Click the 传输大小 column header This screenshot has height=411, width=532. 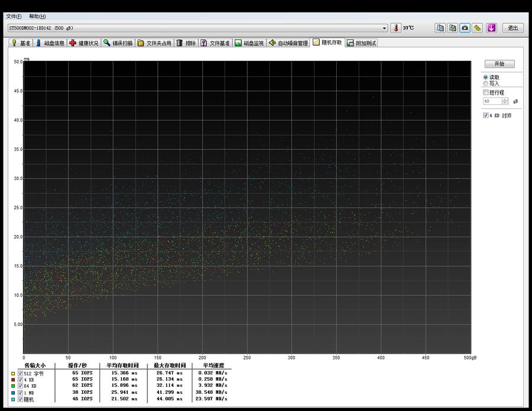coord(35,365)
